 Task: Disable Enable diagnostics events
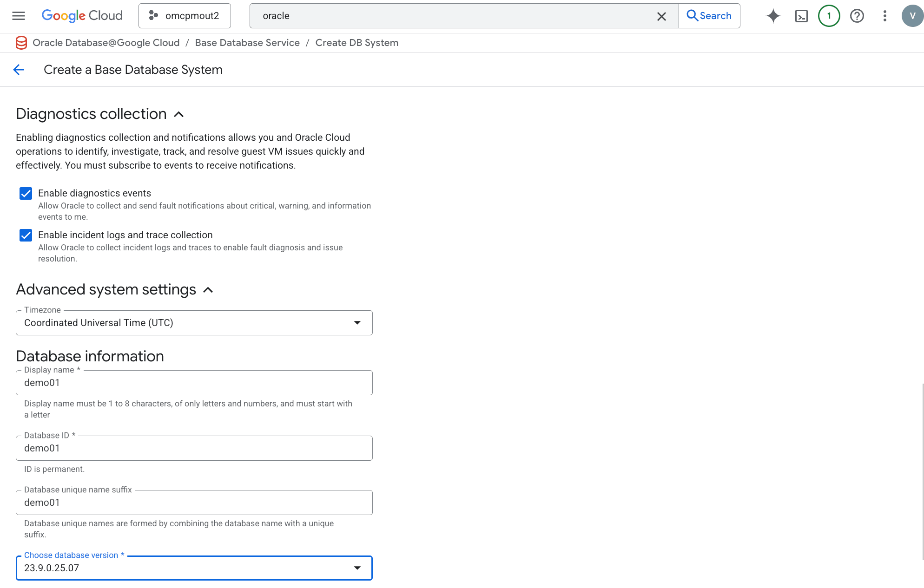(x=26, y=194)
